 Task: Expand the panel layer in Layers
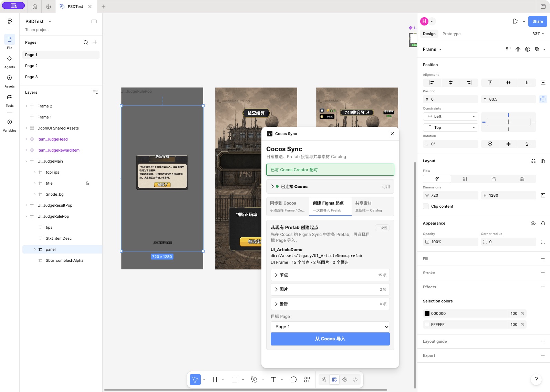[35, 249]
